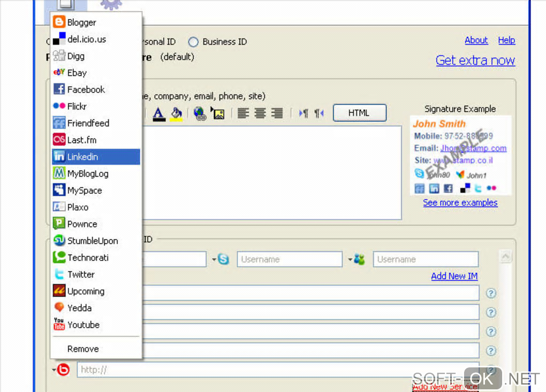
Task: Select MySpace in the service list
Action: point(96,190)
